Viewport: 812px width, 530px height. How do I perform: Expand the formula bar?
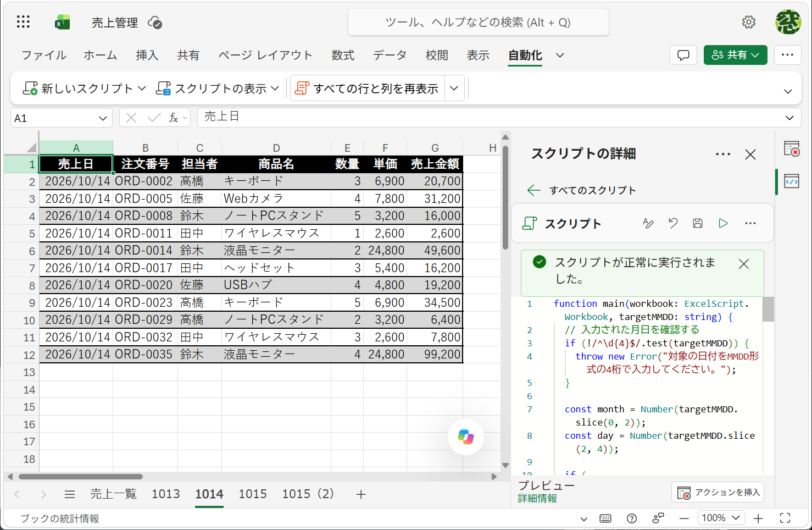pos(789,118)
